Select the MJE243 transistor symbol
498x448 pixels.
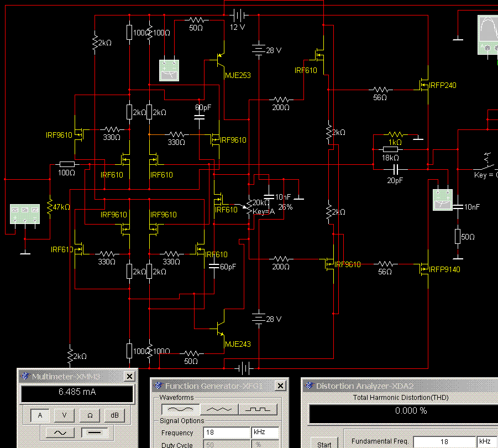(x=221, y=328)
